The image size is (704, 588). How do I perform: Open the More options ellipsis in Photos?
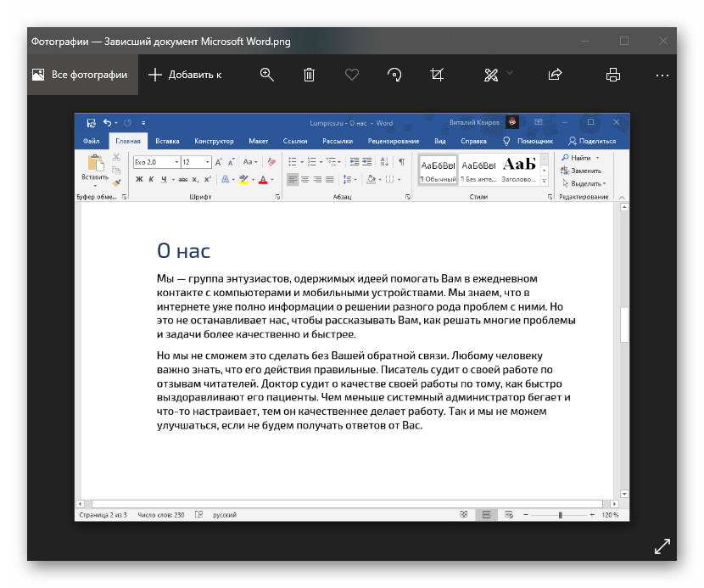(662, 75)
